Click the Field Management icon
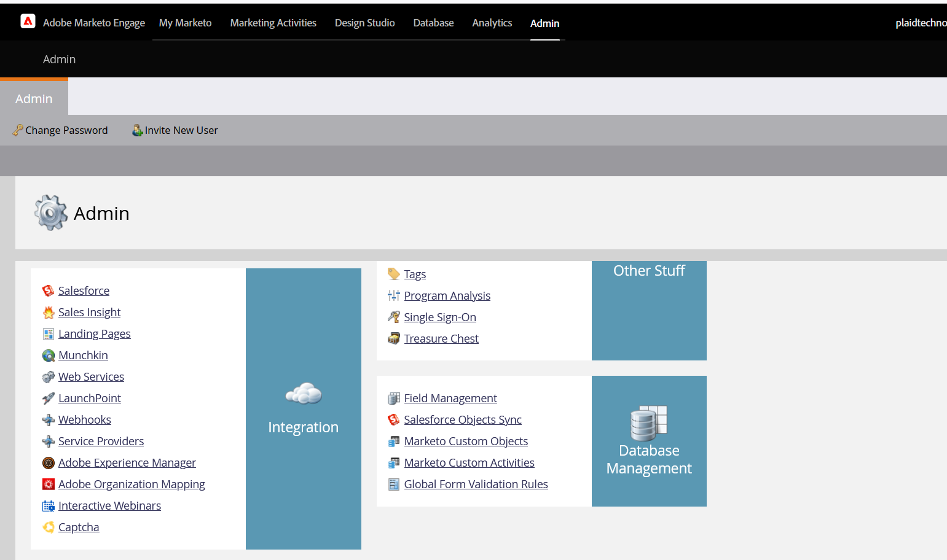 point(394,398)
